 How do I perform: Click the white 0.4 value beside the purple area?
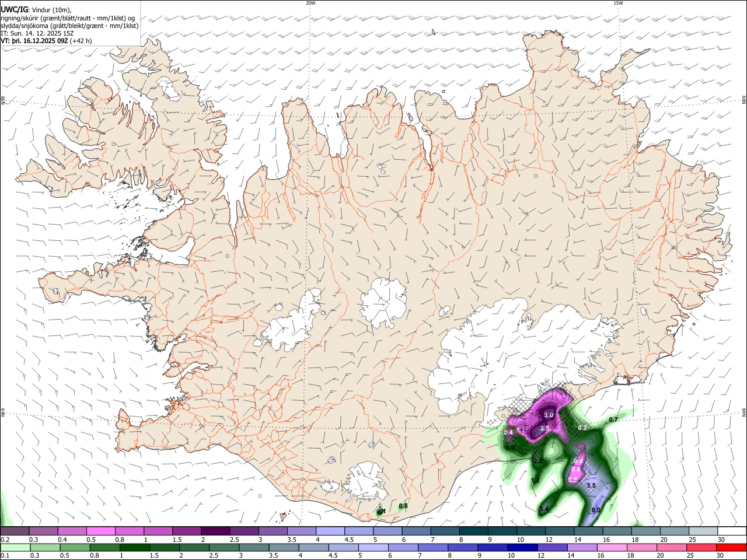[x=508, y=432]
